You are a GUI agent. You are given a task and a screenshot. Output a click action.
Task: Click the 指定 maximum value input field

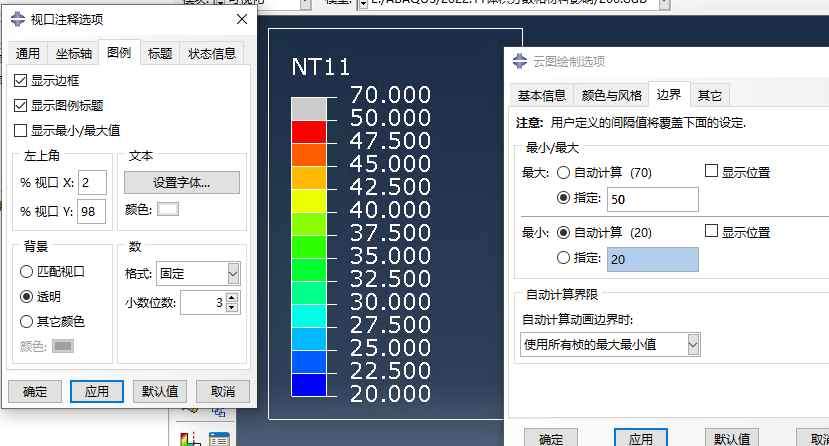pos(653,200)
